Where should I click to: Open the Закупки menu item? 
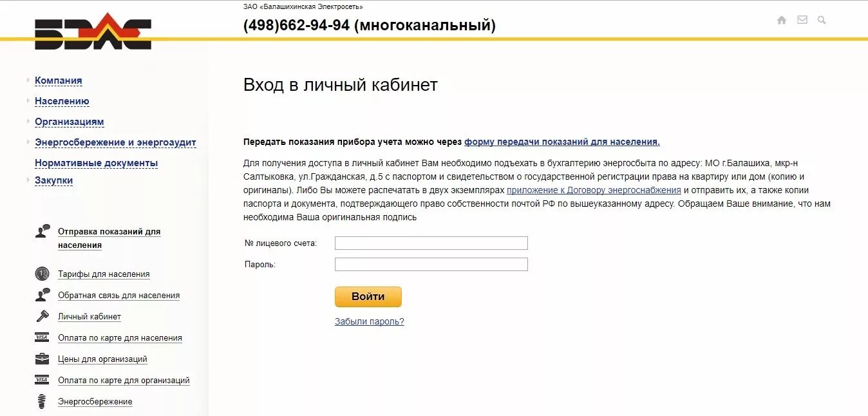[x=53, y=180]
